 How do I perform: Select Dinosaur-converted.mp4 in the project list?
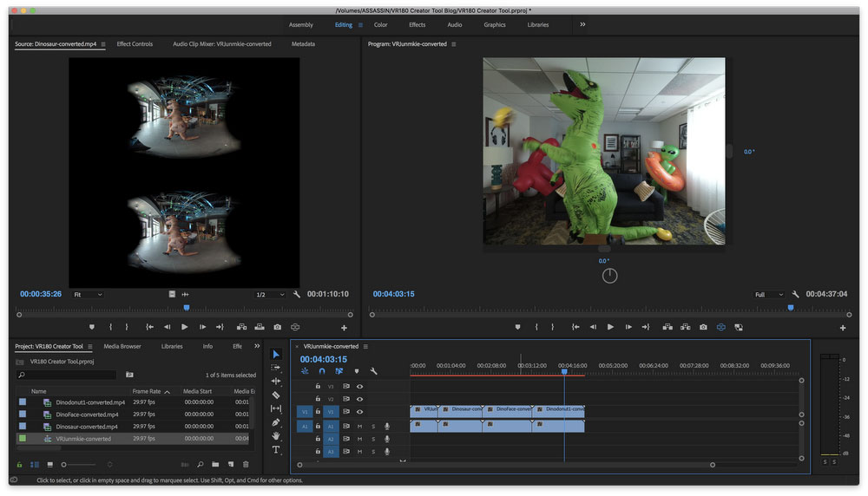tap(87, 427)
